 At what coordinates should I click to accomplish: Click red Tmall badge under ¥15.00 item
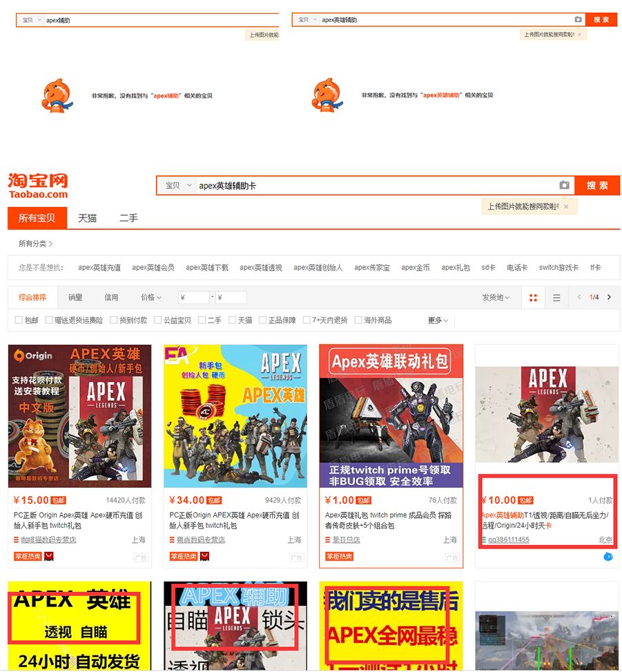[x=49, y=556]
